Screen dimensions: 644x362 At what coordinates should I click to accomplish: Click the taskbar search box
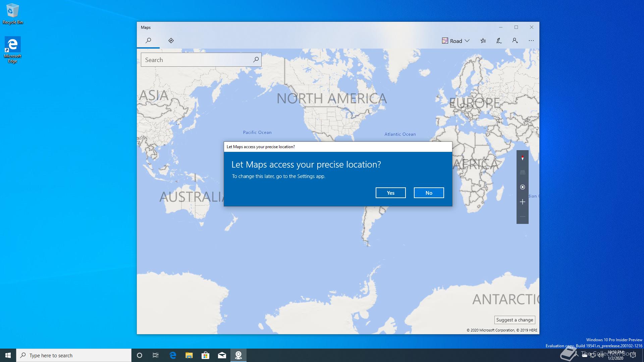pyautogui.click(x=74, y=355)
